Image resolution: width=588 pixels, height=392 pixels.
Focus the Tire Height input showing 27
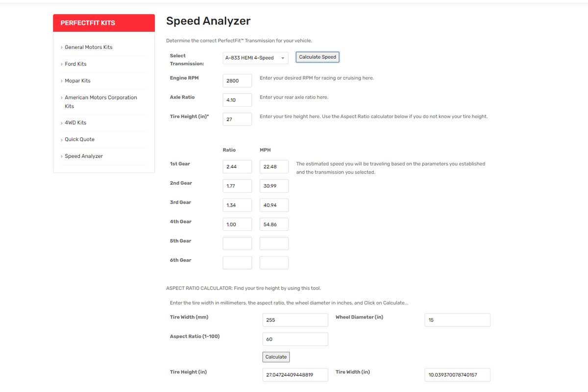coord(237,119)
